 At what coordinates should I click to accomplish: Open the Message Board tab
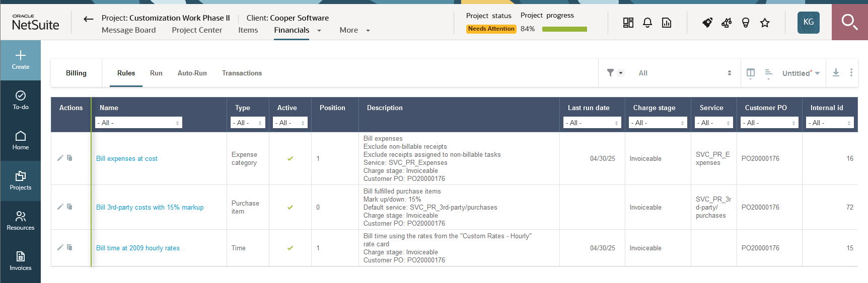128,30
